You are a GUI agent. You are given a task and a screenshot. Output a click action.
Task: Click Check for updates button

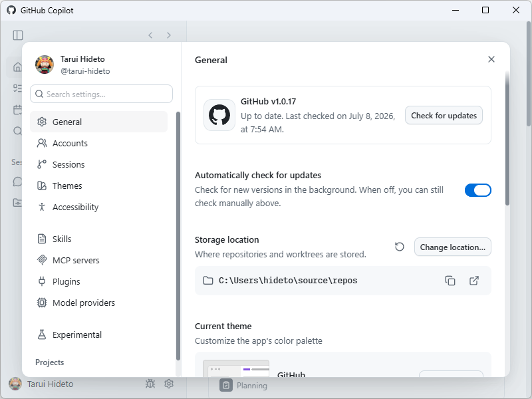[444, 115]
